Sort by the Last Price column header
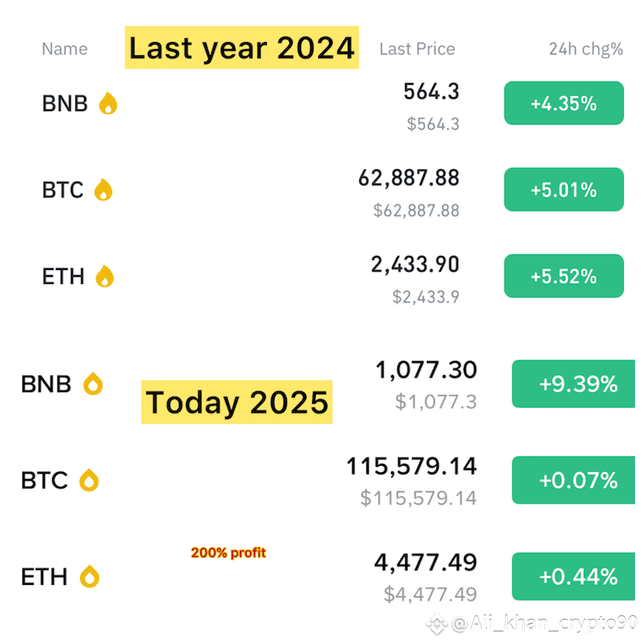This screenshot has width=644, height=644. pyautogui.click(x=418, y=49)
